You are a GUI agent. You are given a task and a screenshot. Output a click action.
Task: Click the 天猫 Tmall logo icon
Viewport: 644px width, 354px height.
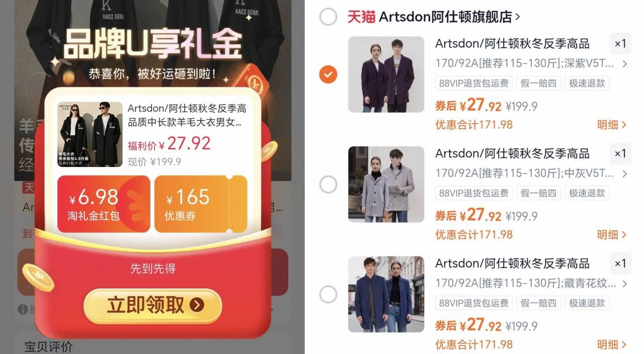coord(361,17)
